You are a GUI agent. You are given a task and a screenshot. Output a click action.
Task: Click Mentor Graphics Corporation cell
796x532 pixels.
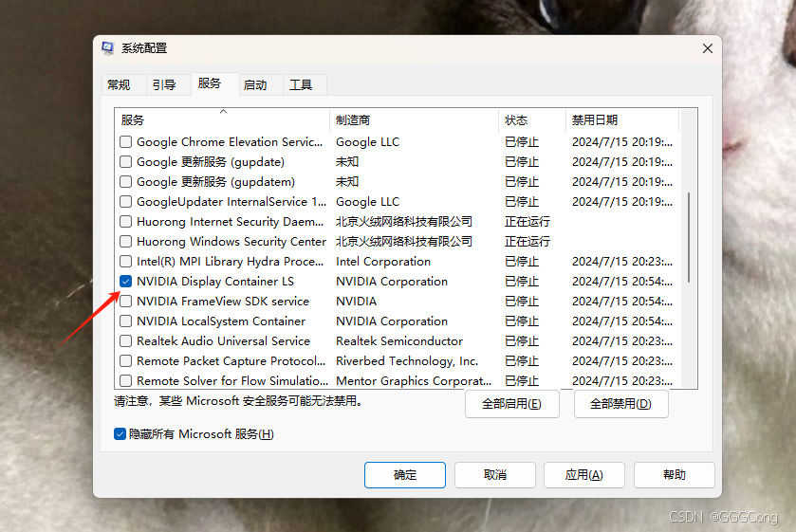[x=414, y=380]
